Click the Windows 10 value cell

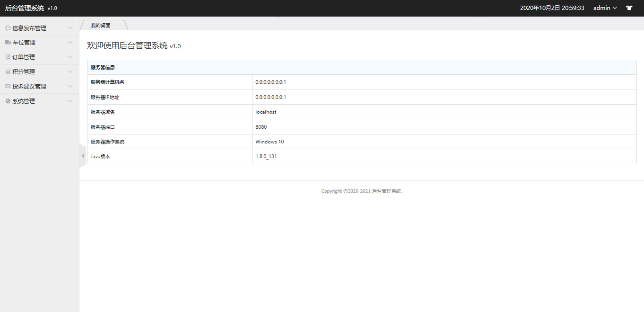(x=444, y=142)
